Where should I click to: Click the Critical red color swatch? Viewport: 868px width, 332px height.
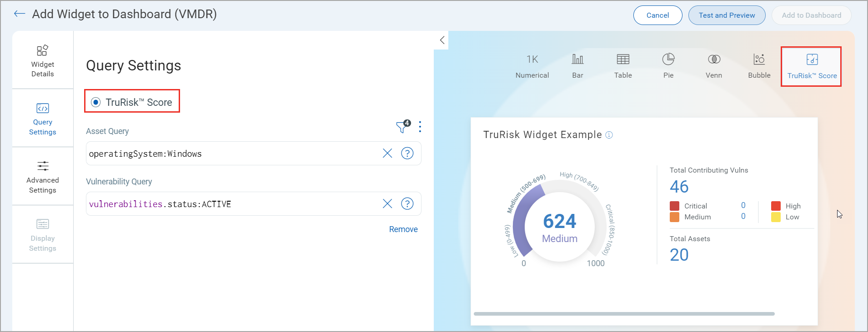click(x=674, y=206)
